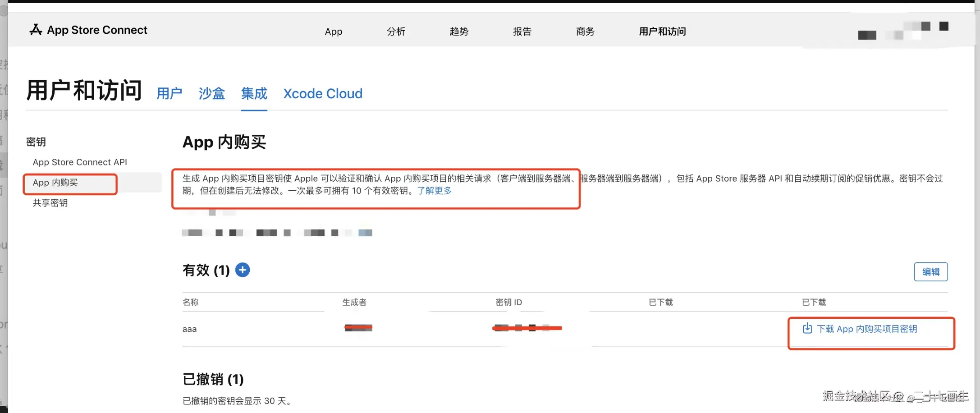This screenshot has width=980, height=413.
Task: Click the 已撤销 (1) section heading
Action: click(213, 379)
